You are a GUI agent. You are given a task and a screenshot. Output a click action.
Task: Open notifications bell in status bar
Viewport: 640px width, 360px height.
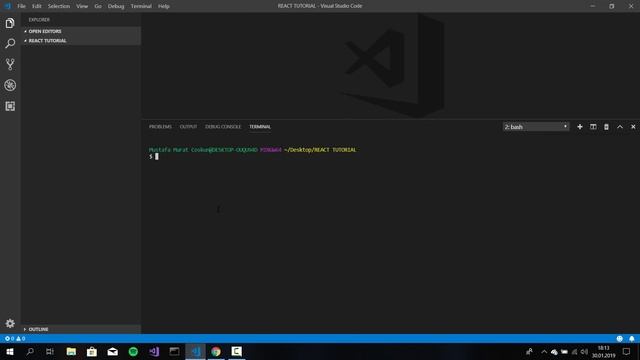tap(632, 339)
